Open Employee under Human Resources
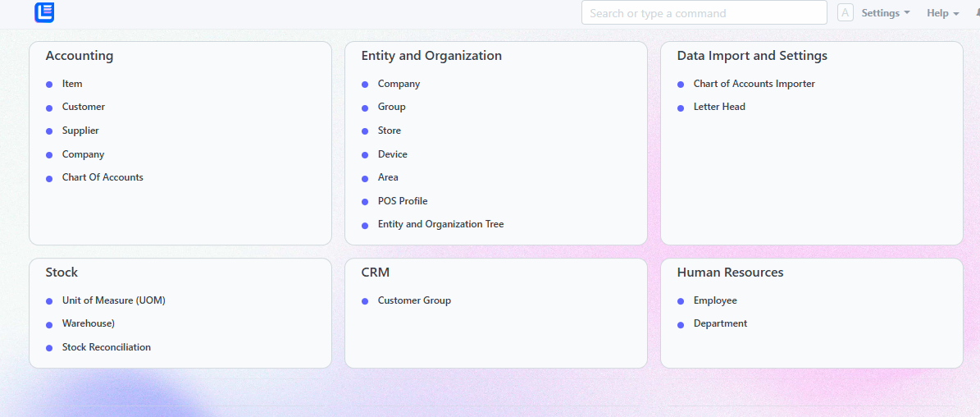The width and height of the screenshot is (980, 417). (x=715, y=300)
